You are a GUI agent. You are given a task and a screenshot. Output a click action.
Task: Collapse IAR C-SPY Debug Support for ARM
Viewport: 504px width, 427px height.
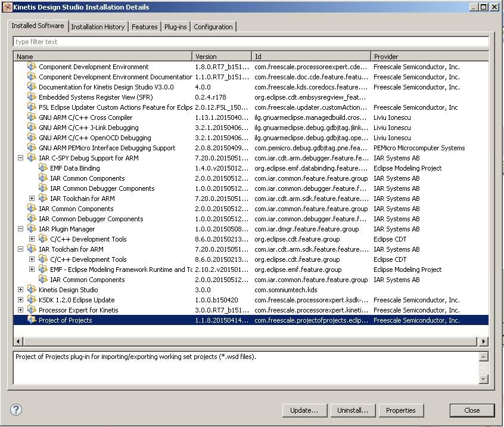coord(21,158)
